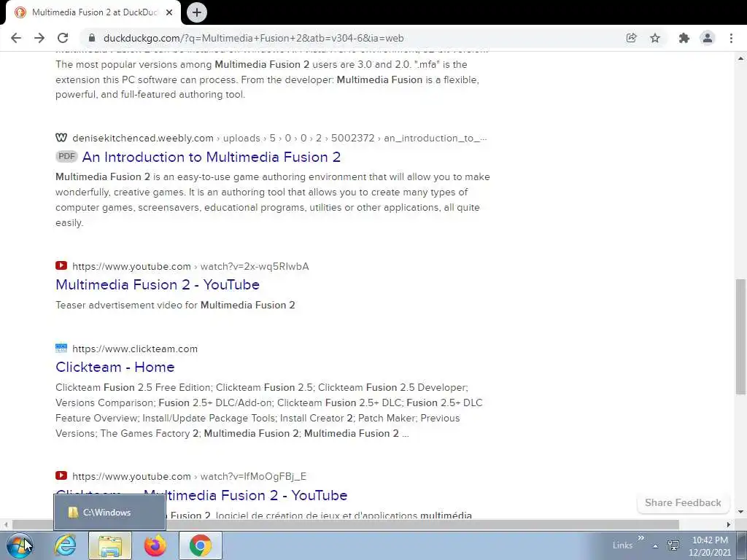Open Windows Explorer from the taskbar
The height and width of the screenshot is (560, 747).
coord(110,545)
